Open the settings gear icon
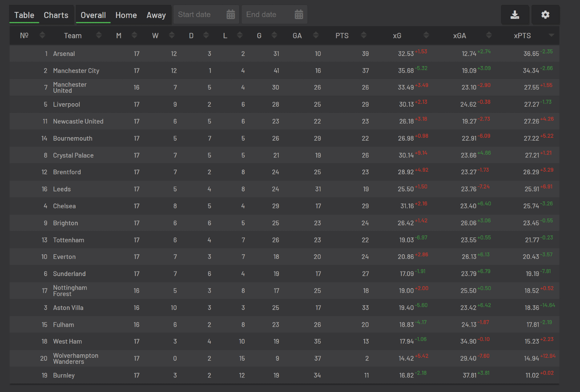Viewport: 580px width, 392px height. [545, 15]
